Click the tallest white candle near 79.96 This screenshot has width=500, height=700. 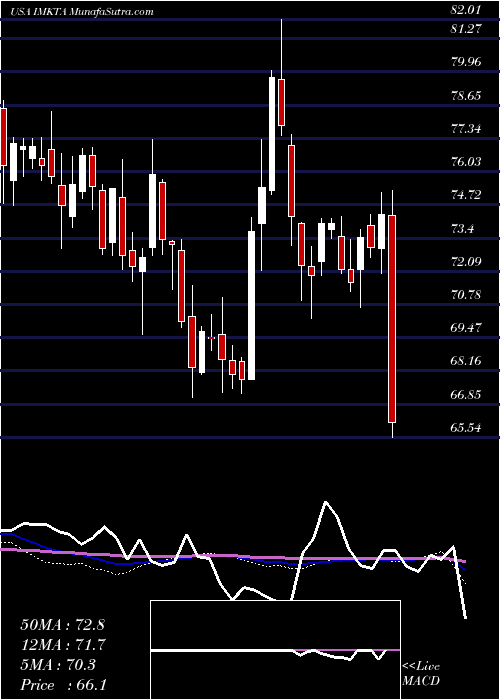[271, 133]
